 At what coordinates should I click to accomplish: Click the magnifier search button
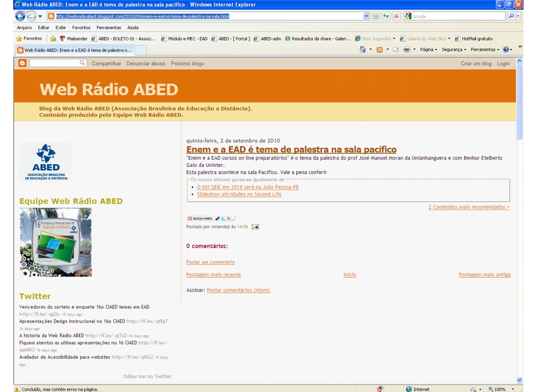511,16
